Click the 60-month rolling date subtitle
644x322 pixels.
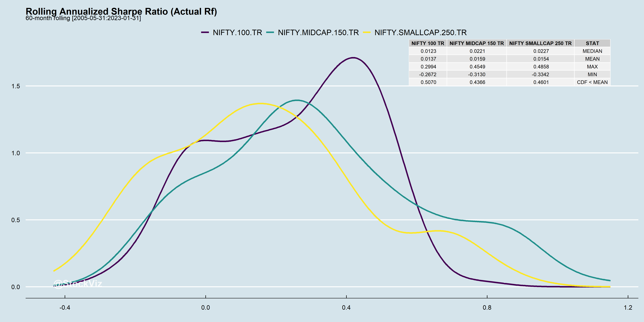[x=83, y=18]
